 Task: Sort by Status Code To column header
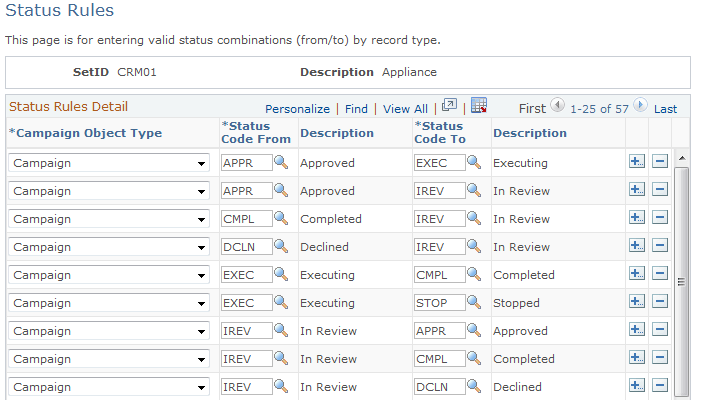(x=440, y=133)
